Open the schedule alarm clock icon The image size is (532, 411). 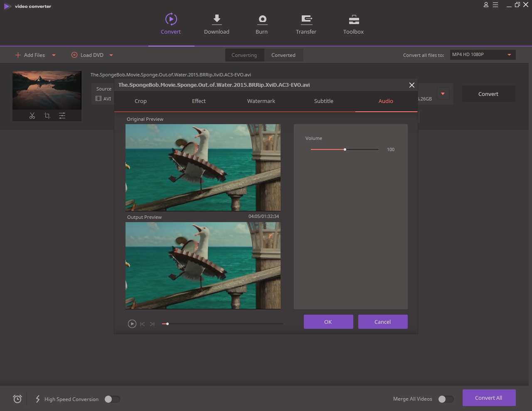(17, 399)
